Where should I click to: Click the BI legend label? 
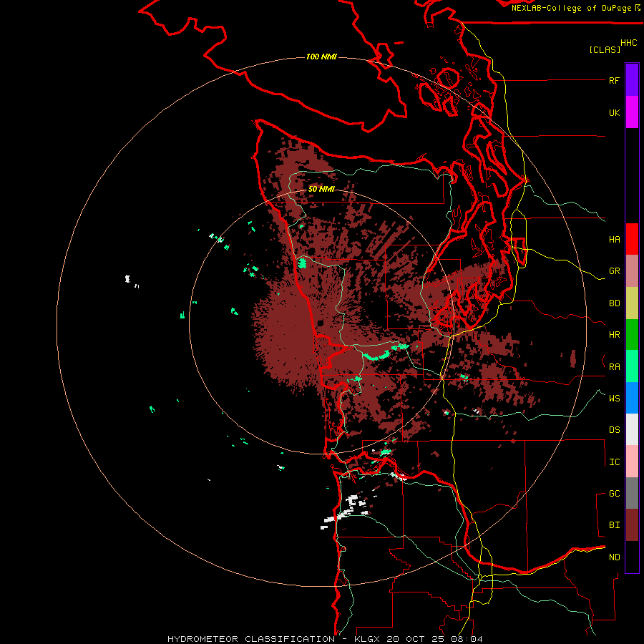point(614,525)
